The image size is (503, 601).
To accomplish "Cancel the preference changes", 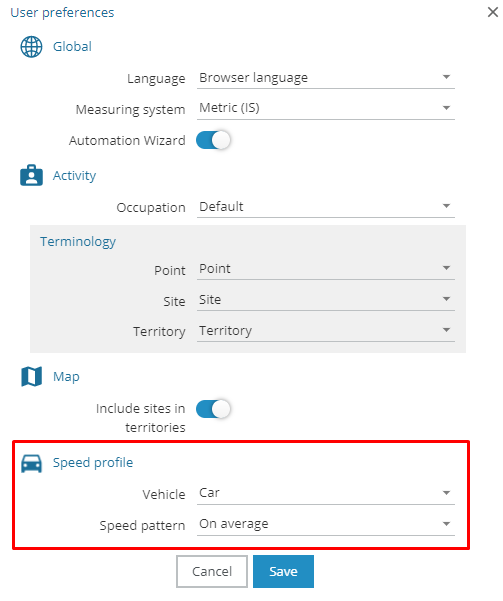I will (212, 571).
